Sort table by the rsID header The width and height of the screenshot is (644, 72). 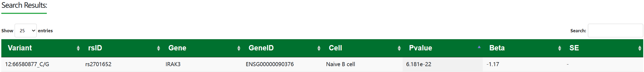tap(95, 48)
